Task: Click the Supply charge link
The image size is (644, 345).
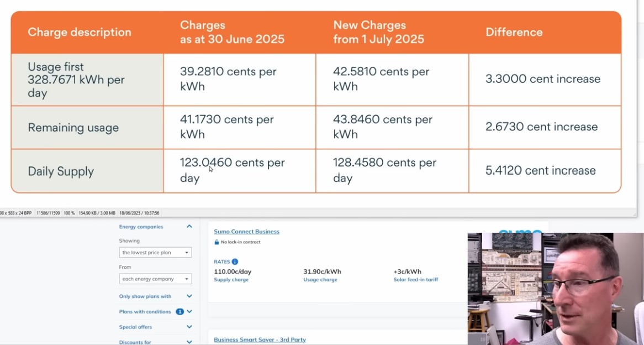Action: 231,280
